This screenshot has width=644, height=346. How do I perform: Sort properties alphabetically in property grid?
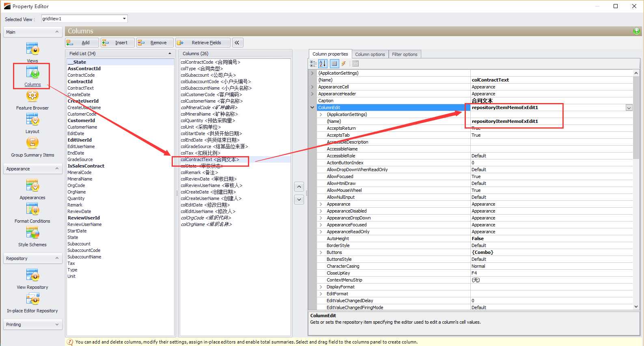tap(323, 64)
